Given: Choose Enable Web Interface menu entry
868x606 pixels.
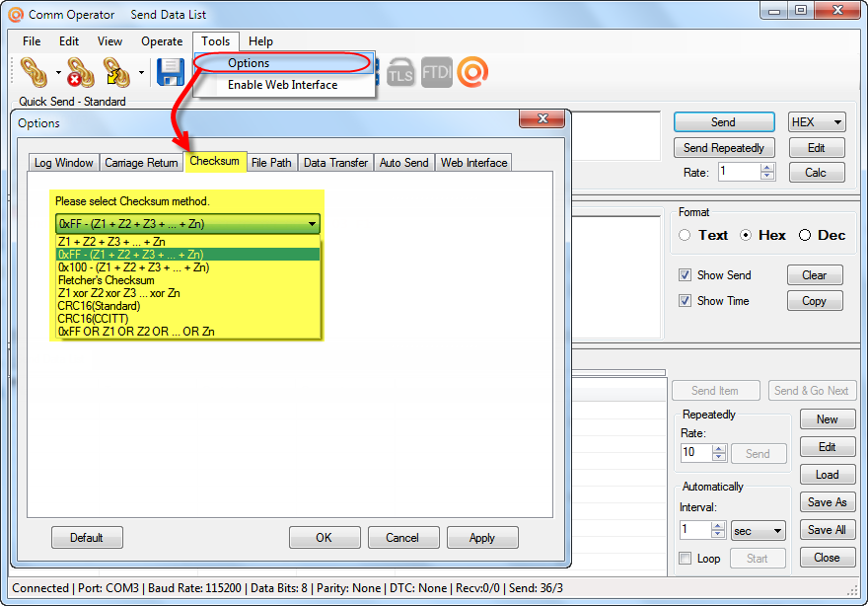Looking at the screenshot, I should pos(283,85).
